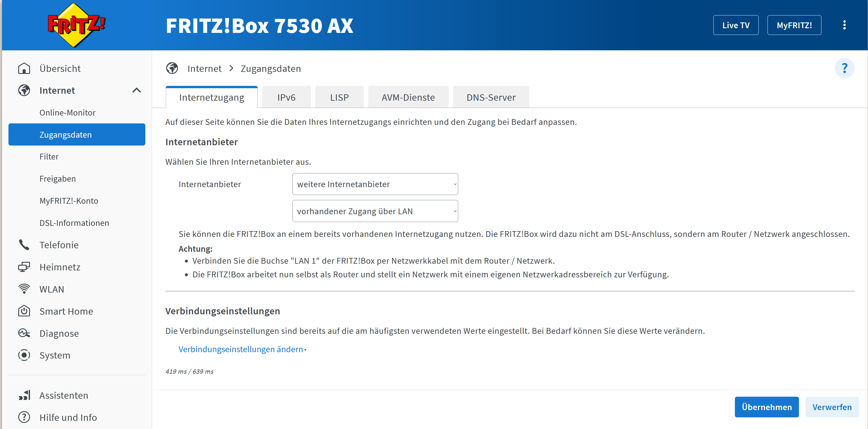The image size is (868, 429).
Task: Open Online-Monitor in the sidebar
Action: click(x=67, y=112)
